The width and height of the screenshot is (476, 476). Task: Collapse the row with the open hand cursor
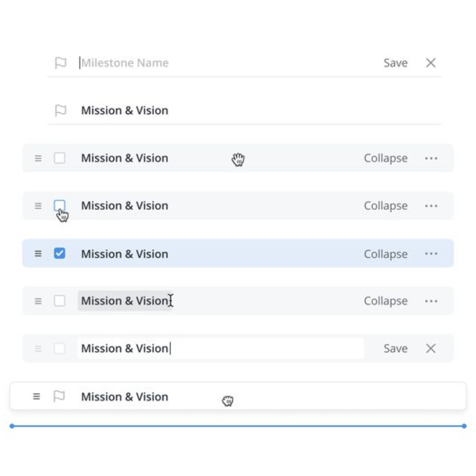pyautogui.click(x=386, y=158)
